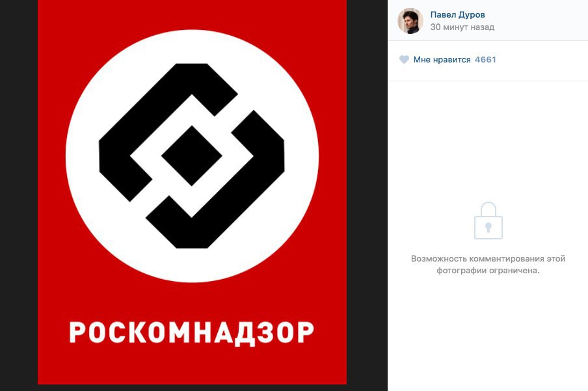The height and width of the screenshot is (391, 588).
Task: Click the black diamond in the logo's center
Action: pyautogui.click(x=192, y=155)
